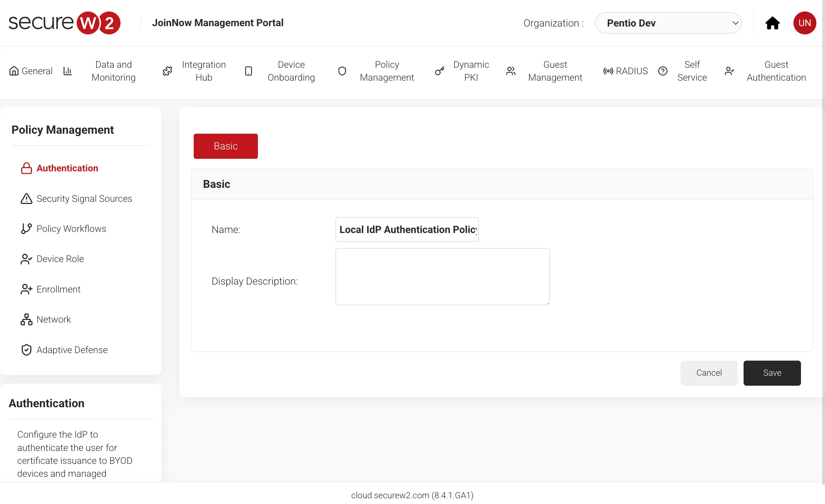Open the Device Onboarding menu
This screenshot has width=825, height=504.
291,71
